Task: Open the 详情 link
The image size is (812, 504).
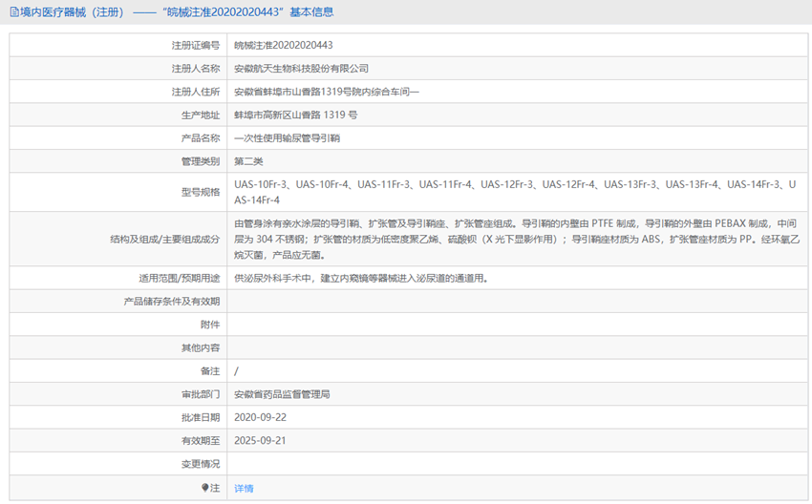Action: [244, 488]
